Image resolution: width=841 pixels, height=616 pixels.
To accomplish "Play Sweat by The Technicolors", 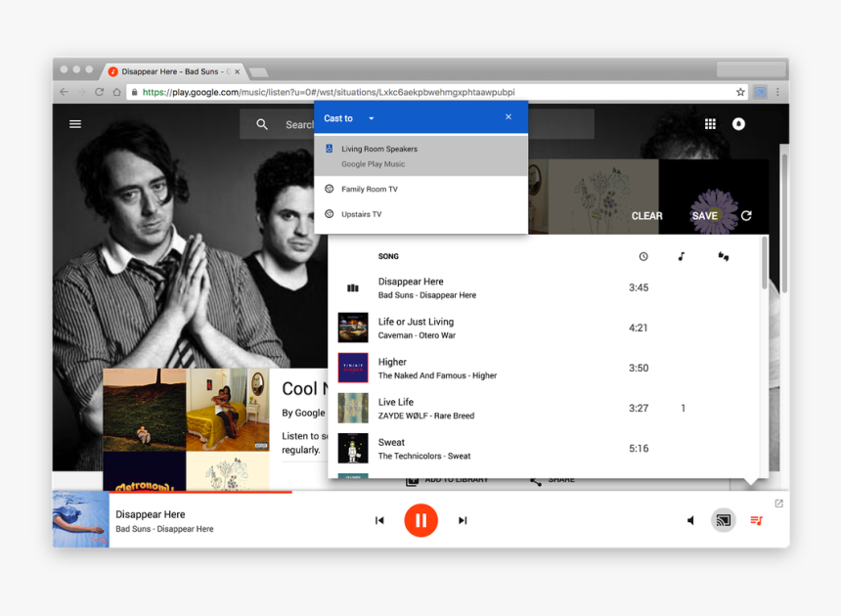I will (544, 449).
